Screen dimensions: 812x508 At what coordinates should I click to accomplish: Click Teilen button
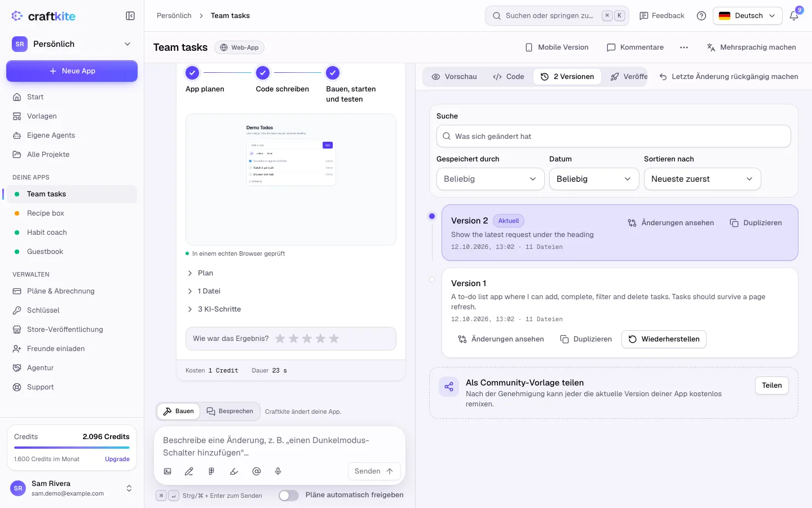click(772, 386)
